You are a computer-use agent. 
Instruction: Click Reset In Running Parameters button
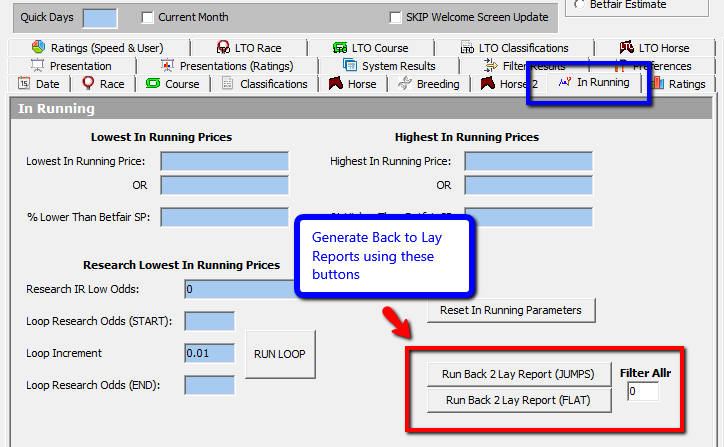click(511, 310)
